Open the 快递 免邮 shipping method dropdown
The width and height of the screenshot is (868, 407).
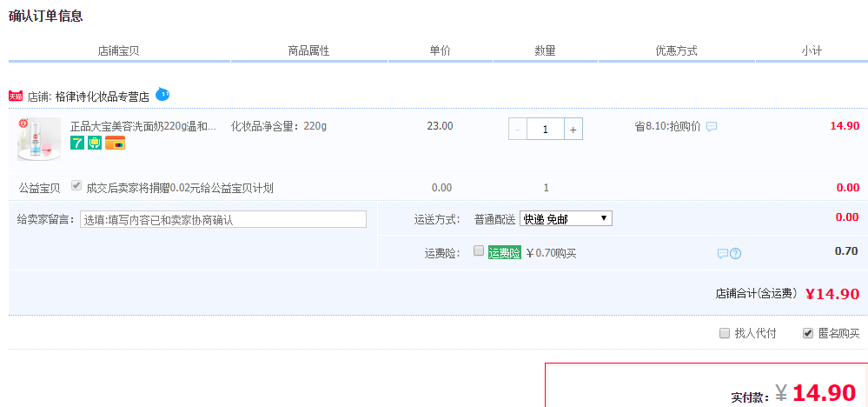pos(566,219)
